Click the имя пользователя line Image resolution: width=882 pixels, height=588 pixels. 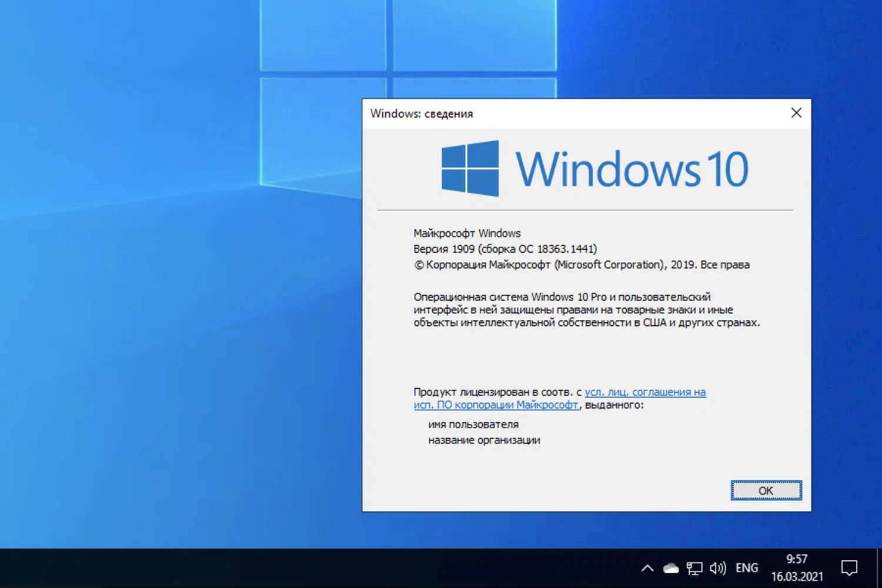473,424
